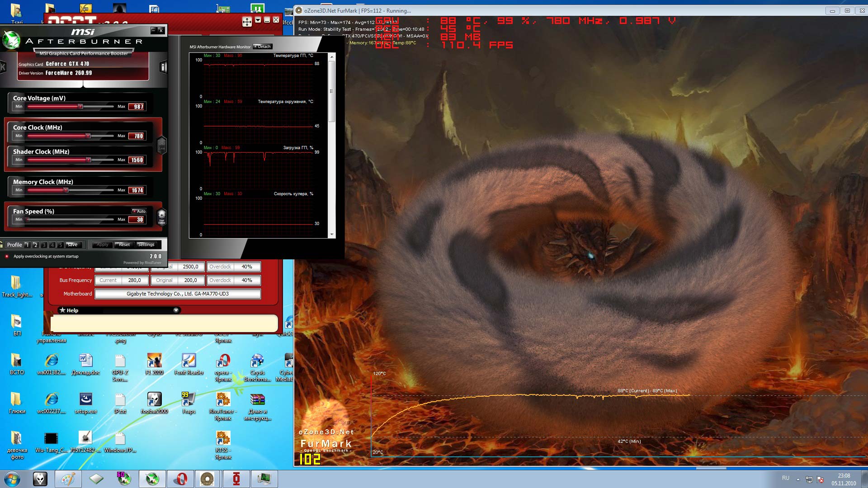
Task: Expand the OCCT Help section arrow
Action: tap(176, 310)
